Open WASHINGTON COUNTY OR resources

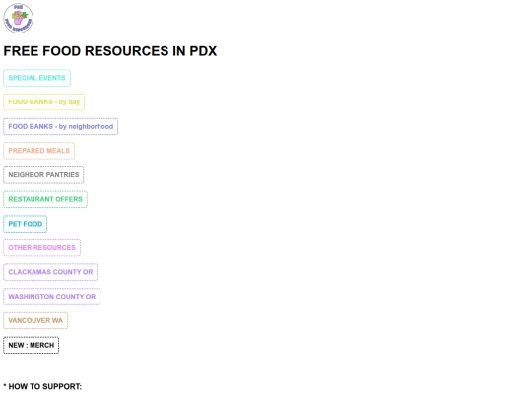tap(52, 297)
